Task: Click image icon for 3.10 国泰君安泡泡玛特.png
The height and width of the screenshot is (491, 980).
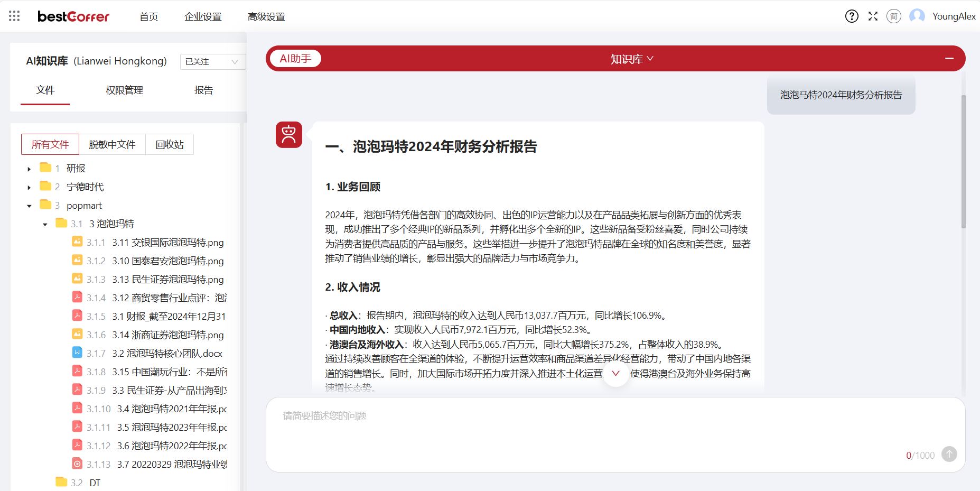Action: coord(77,260)
